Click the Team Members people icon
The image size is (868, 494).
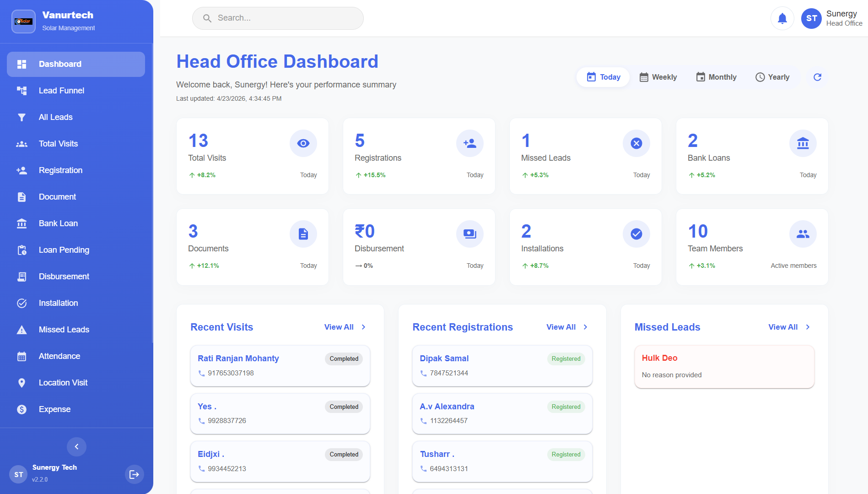click(803, 234)
